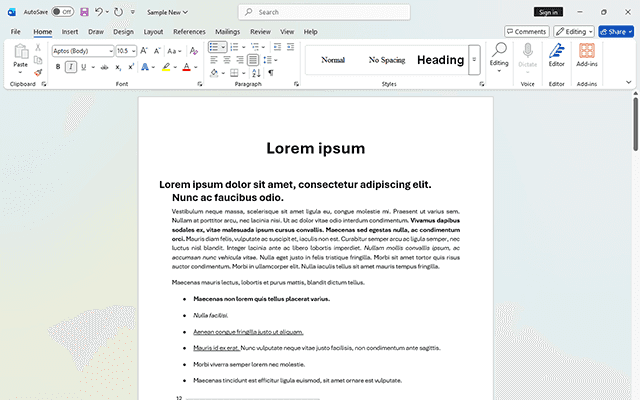This screenshot has height=400, width=640.
Task: Click the Sign in button
Action: [548, 12]
